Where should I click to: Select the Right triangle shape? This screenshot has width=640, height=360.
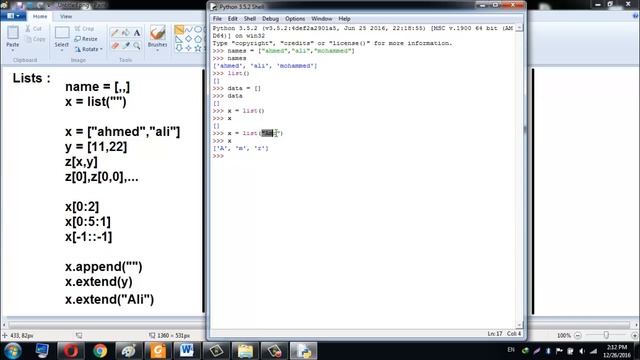[179, 39]
